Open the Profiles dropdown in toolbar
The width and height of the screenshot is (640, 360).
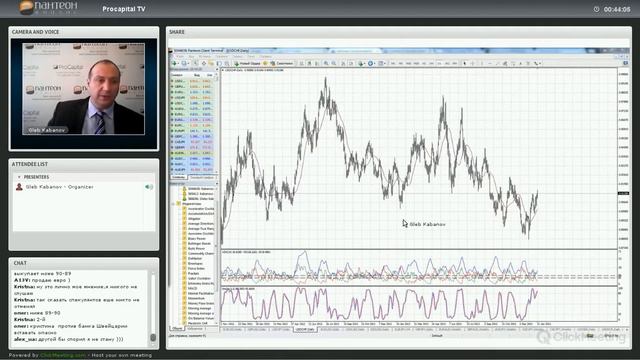tap(185, 63)
